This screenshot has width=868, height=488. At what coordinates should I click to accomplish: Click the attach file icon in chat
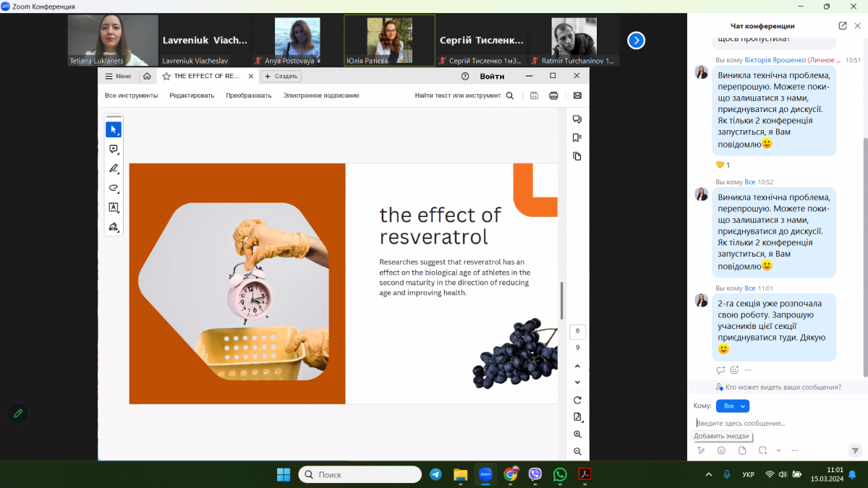click(742, 450)
